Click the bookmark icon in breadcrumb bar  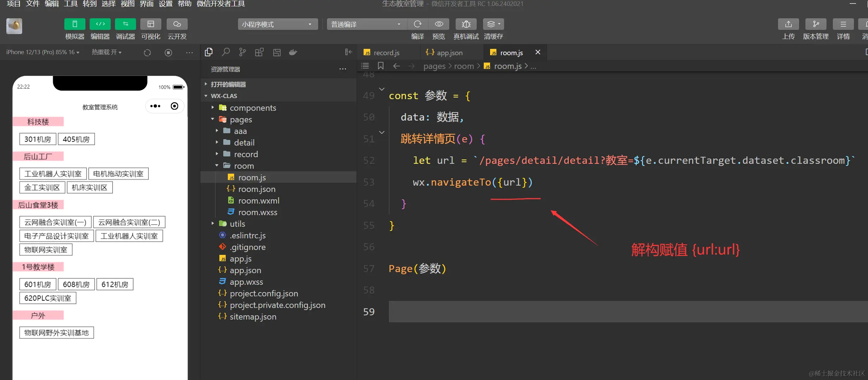tap(380, 66)
